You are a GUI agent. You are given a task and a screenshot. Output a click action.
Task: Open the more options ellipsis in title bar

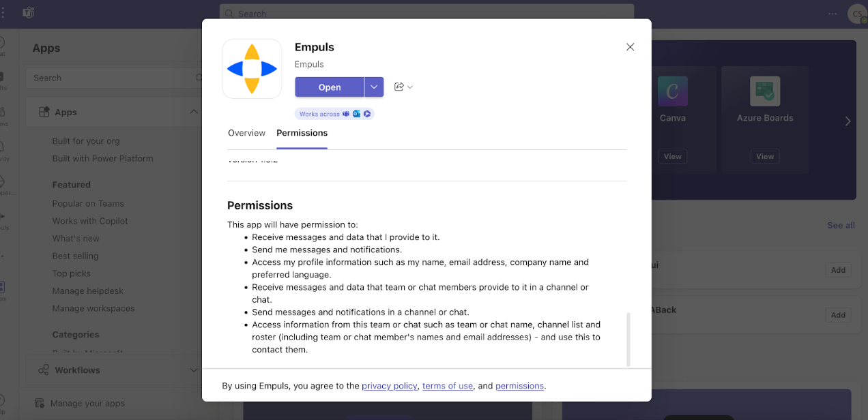(x=832, y=14)
